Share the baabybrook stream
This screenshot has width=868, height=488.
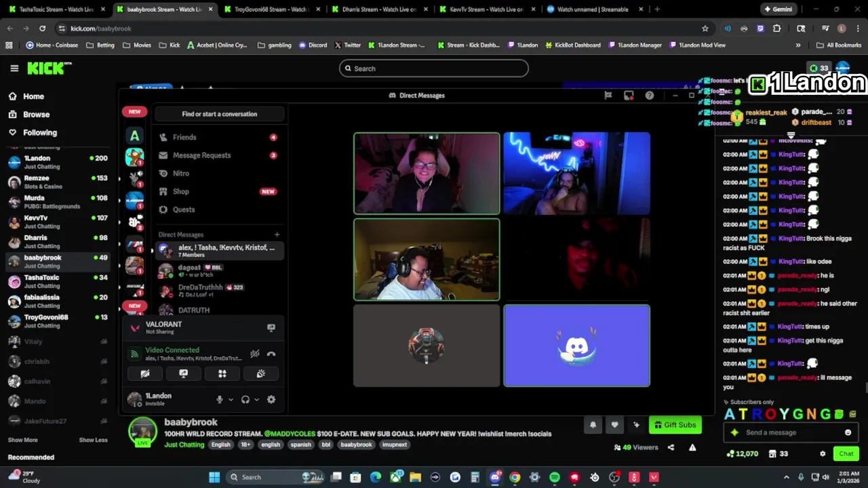click(x=671, y=447)
